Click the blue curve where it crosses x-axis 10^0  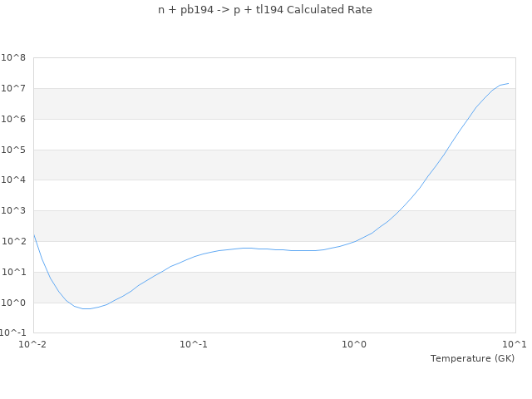click(354, 241)
